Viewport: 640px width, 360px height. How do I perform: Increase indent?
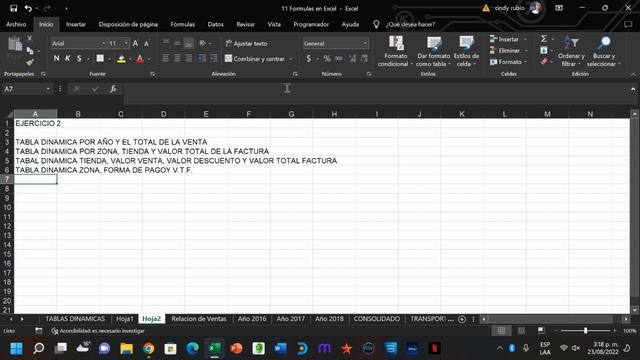[213, 58]
